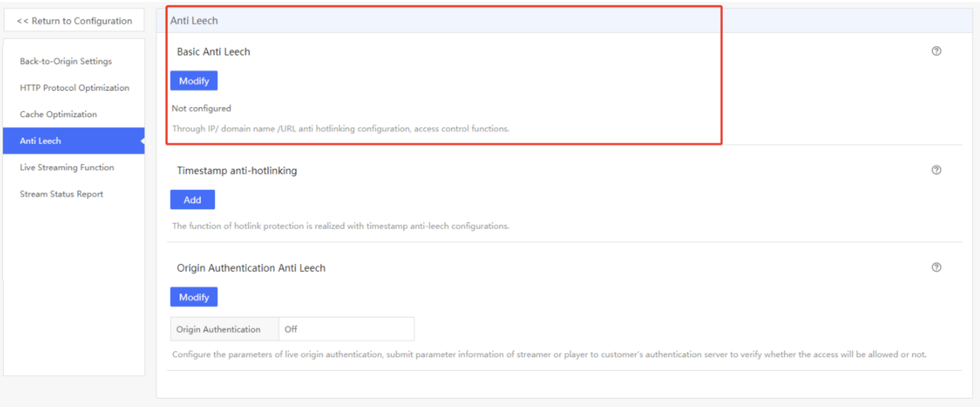Select the Anti Leech sidebar item

tap(74, 141)
